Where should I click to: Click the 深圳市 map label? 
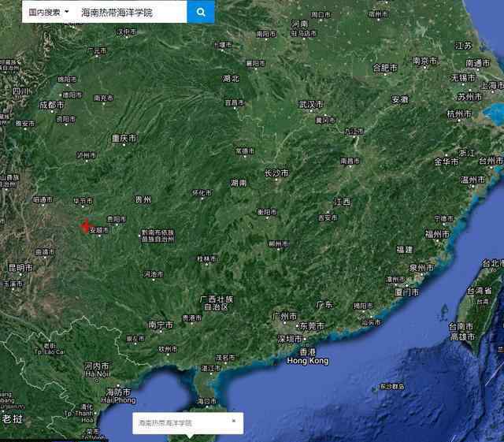[x=290, y=339]
